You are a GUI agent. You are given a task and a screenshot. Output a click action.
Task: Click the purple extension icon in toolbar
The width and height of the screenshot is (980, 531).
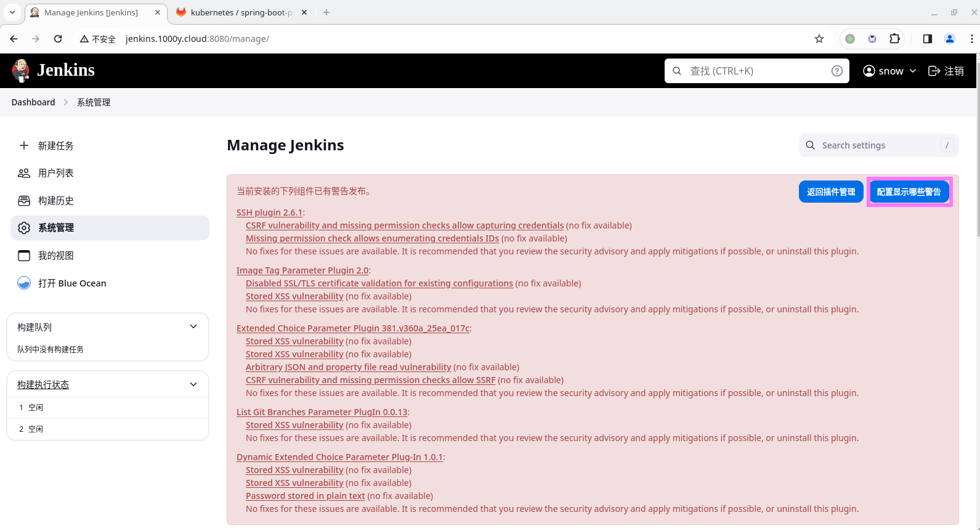[872, 39]
